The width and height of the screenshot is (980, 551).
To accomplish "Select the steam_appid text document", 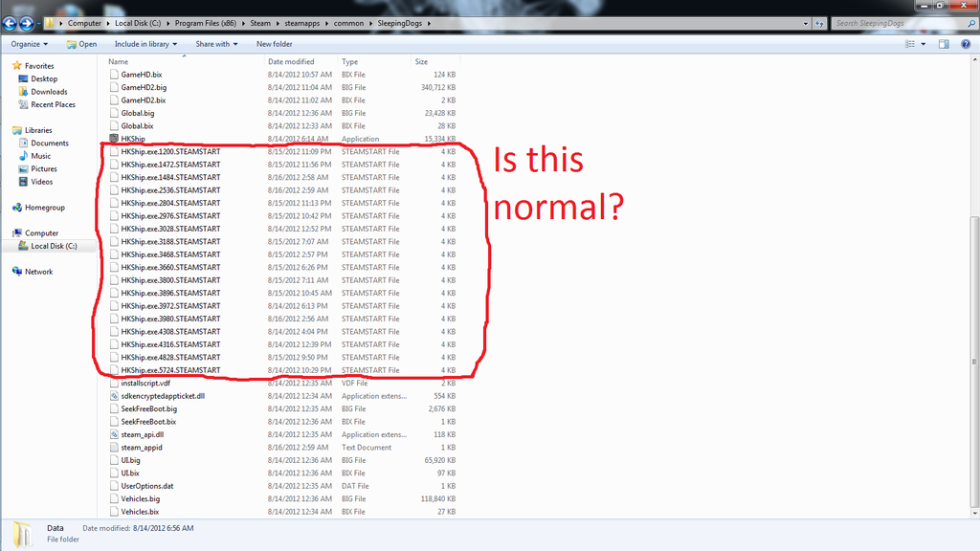I will (x=142, y=448).
